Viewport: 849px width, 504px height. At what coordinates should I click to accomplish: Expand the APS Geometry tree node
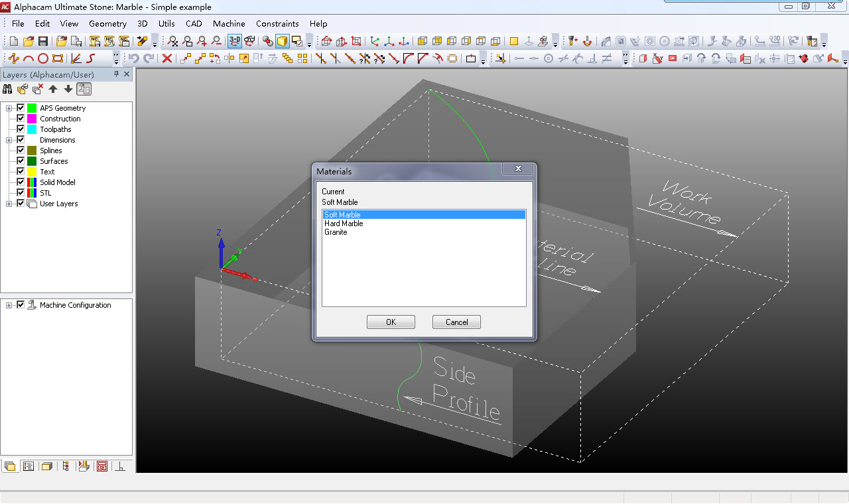9,108
